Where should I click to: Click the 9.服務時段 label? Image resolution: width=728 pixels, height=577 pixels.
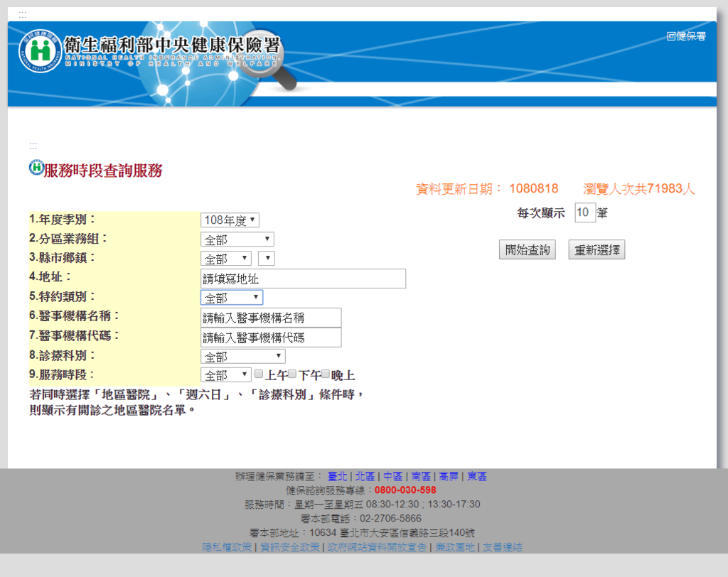(63, 374)
